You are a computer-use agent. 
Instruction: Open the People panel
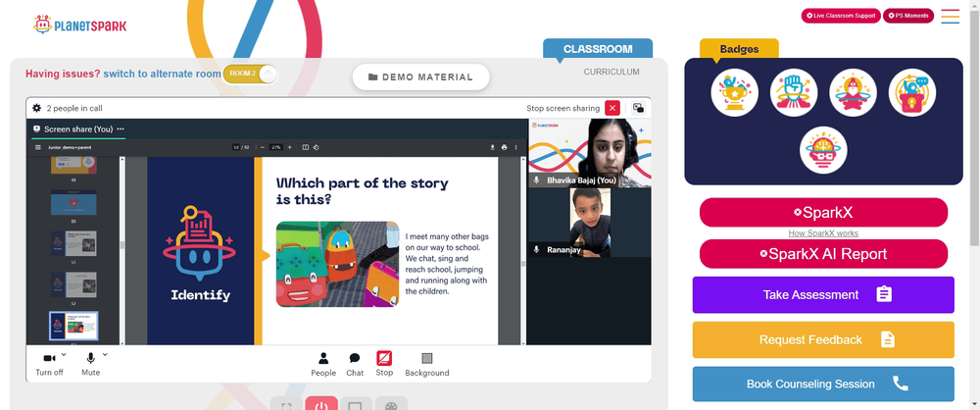(x=323, y=364)
